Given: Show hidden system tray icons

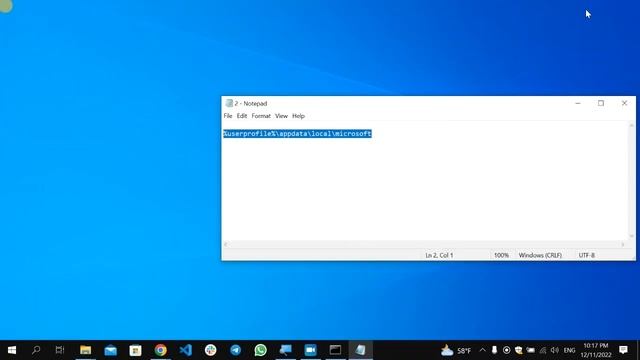Looking at the screenshot, I should point(482,350).
